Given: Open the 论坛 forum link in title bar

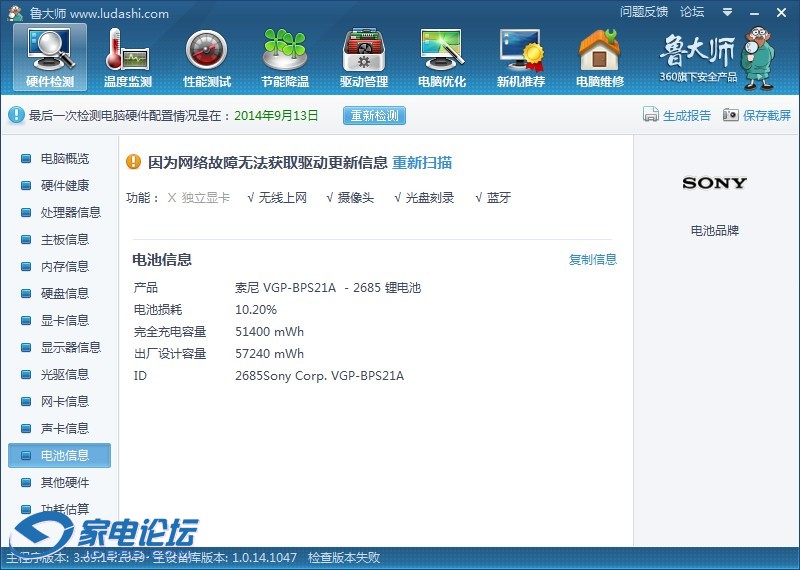Looking at the screenshot, I should (692, 12).
